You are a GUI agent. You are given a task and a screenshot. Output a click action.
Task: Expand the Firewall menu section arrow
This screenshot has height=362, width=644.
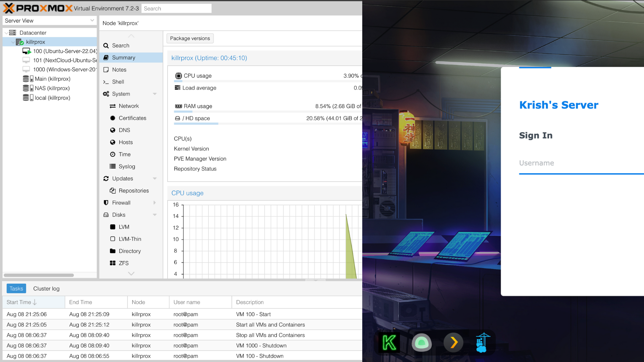[155, 202]
